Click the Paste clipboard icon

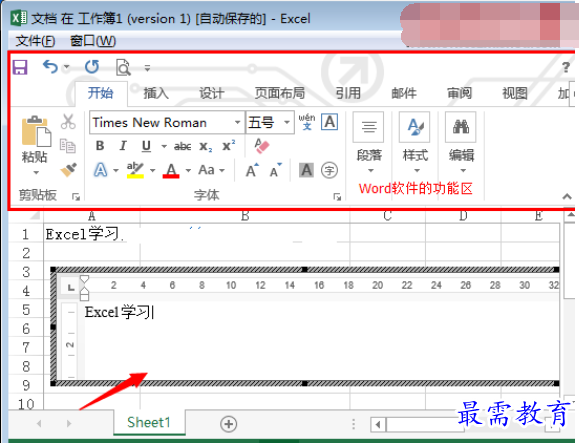pos(36,131)
